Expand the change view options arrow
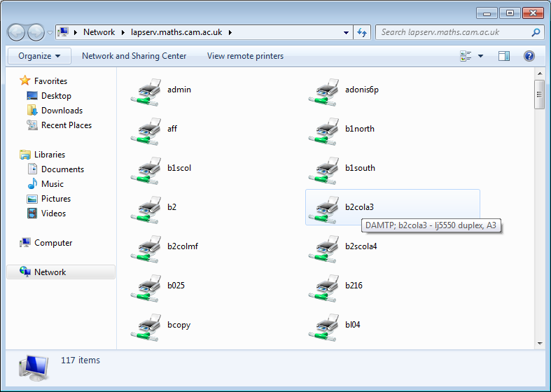The width and height of the screenshot is (551, 392). click(x=480, y=56)
